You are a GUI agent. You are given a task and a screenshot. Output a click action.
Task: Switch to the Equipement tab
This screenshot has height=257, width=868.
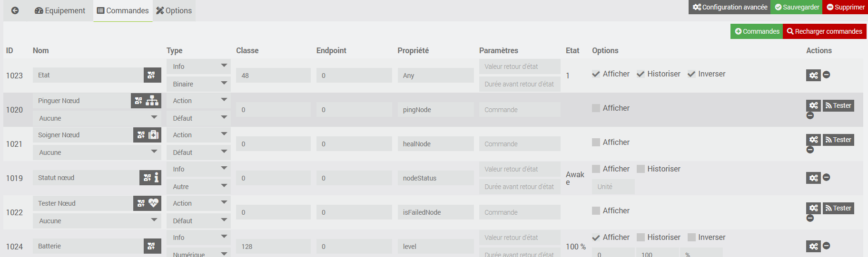point(60,10)
